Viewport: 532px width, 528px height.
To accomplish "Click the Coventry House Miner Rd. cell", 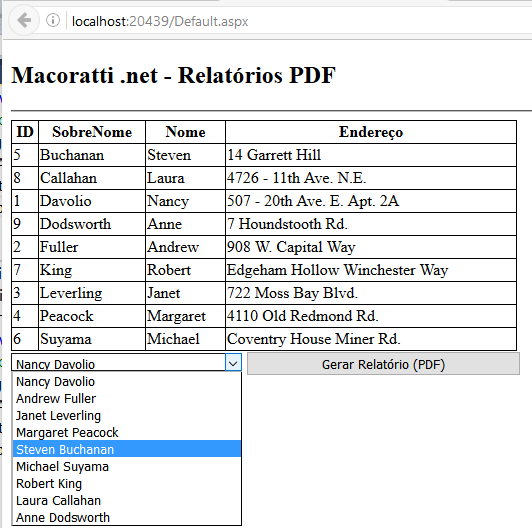I will (x=371, y=339).
